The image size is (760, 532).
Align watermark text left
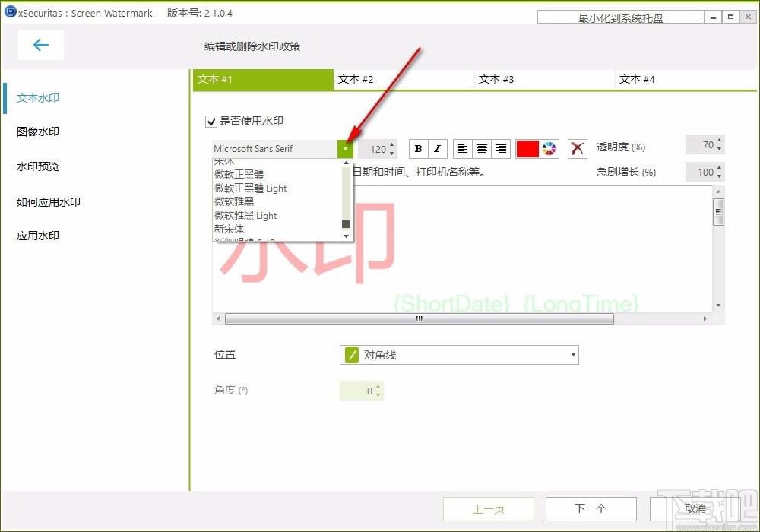tap(462, 149)
